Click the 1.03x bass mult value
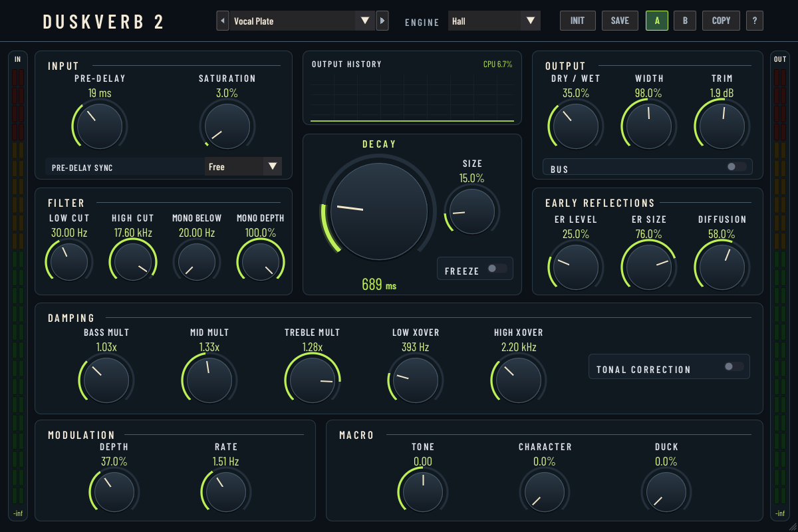Viewport: 798px width, 532px height. (x=106, y=347)
